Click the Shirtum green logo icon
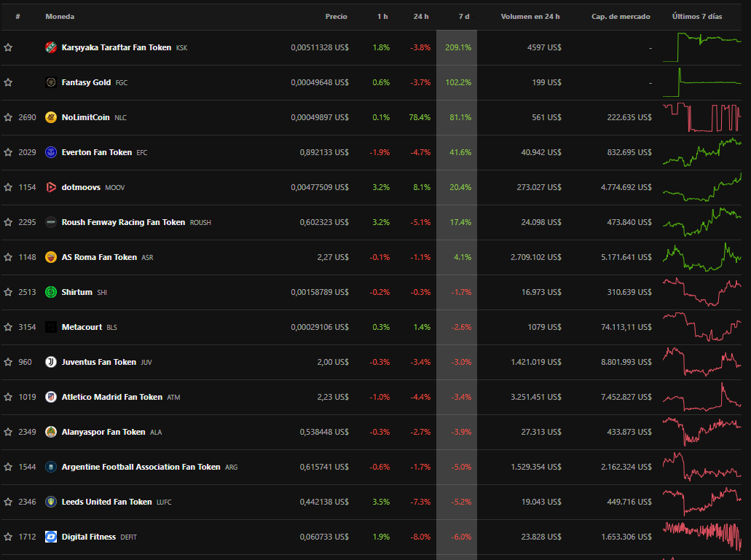The height and width of the screenshot is (560, 751). 51,292
